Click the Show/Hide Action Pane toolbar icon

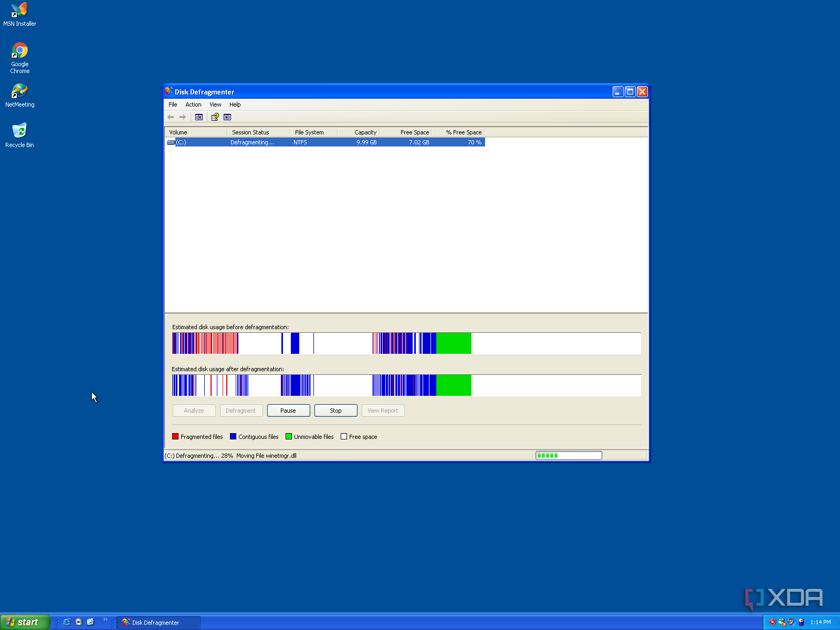[227, 117]
